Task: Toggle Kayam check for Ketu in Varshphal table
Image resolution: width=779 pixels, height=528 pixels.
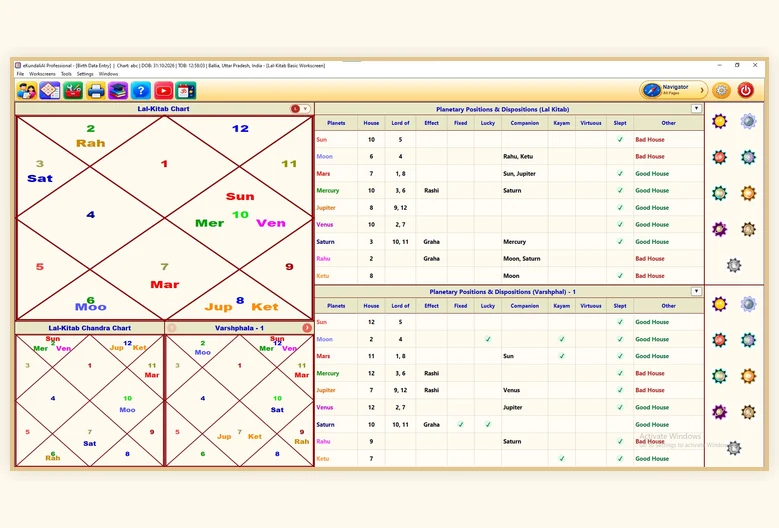Action: click(x=561, y=458)
